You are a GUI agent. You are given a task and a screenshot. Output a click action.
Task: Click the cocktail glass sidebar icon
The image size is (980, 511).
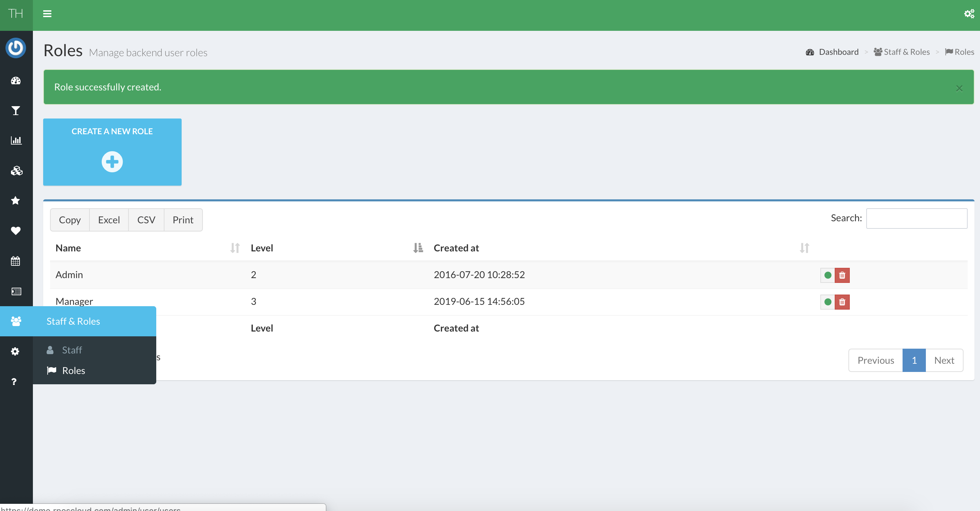16,111
